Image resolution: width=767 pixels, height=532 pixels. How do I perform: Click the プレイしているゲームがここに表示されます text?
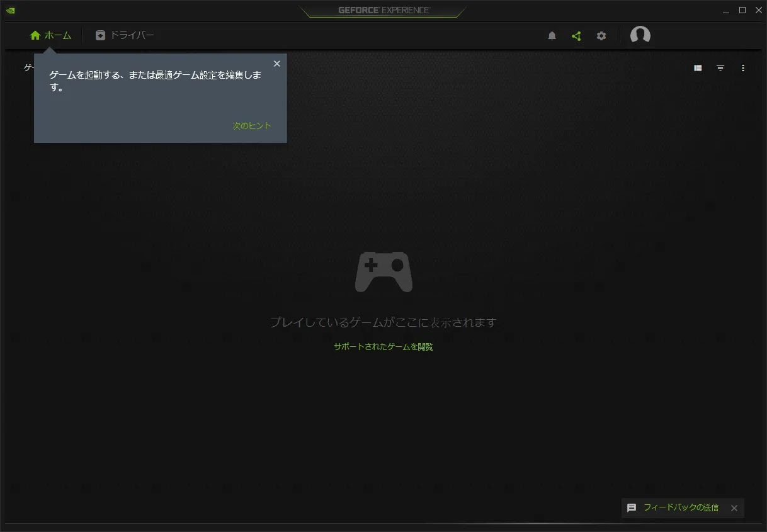(x=383, y=322)
